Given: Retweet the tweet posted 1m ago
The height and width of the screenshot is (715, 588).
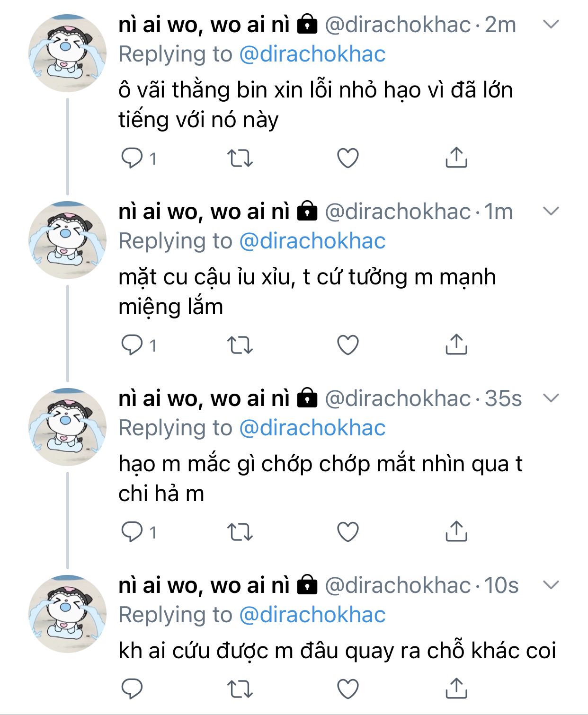Looking at the screenshot, I should pyautogui.click(x=240, y=345).
